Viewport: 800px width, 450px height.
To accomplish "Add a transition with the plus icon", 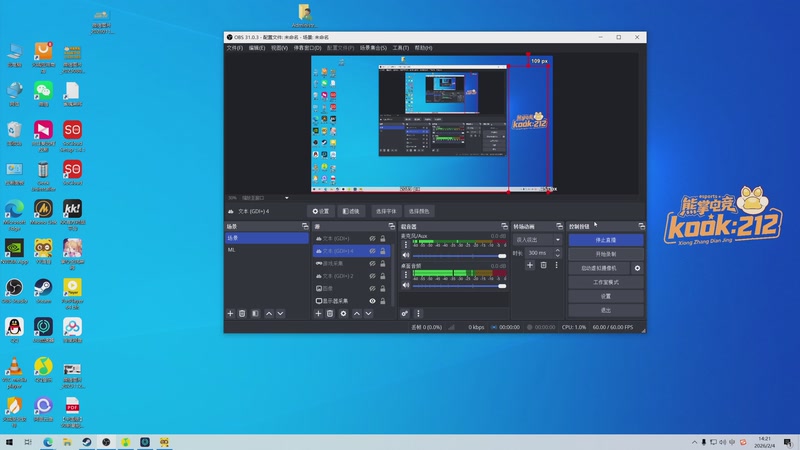I will tap(530, 265).
